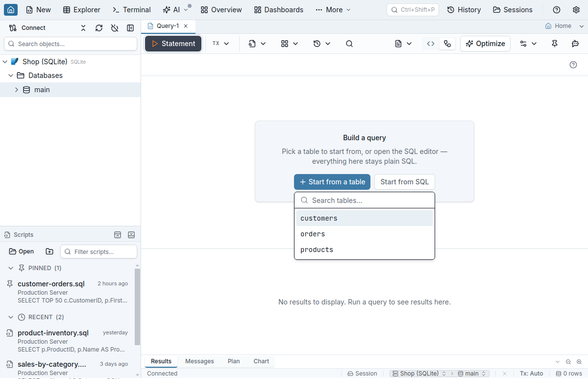Open the Overview page
The image size is (588, 379).
221,10
